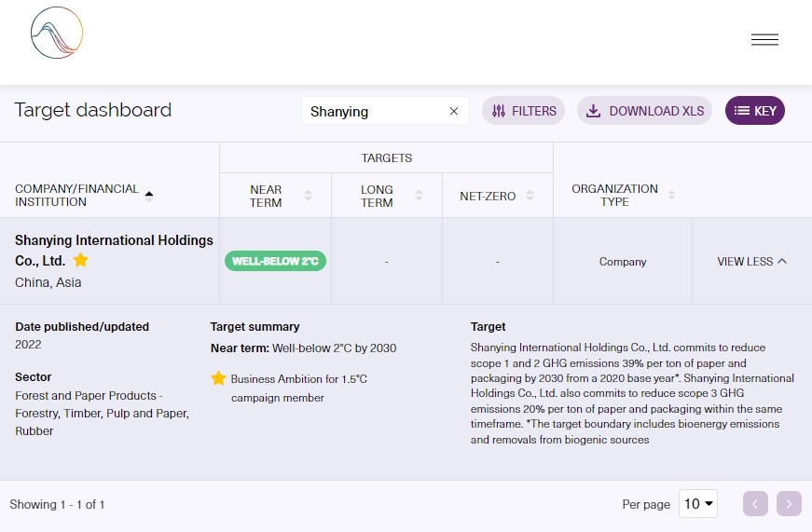The width and height of the screenshot is (812, 532).
Task: Sort the Net-Zero column
Action: (530, 195)
